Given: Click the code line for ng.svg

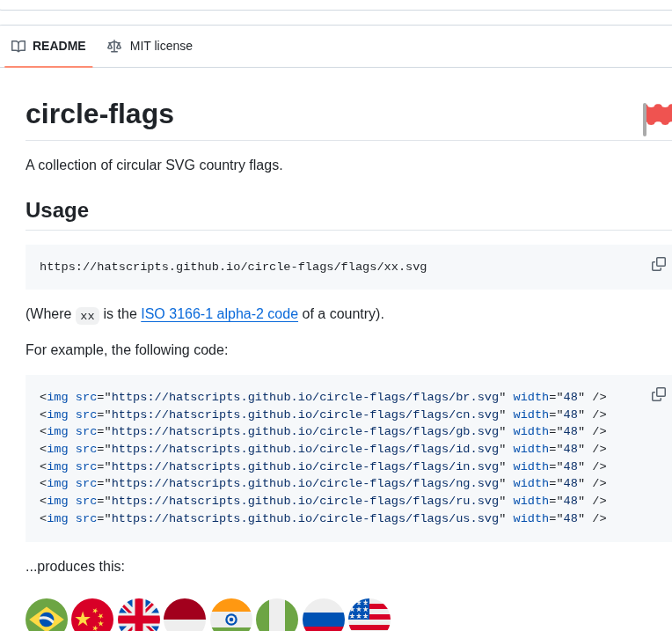Looking at the screenshot, I should [x=323, y=483].
